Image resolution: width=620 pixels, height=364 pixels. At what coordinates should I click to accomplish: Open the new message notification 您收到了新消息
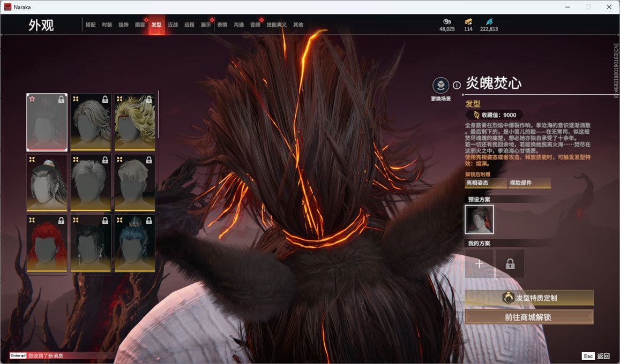[46, 356]
